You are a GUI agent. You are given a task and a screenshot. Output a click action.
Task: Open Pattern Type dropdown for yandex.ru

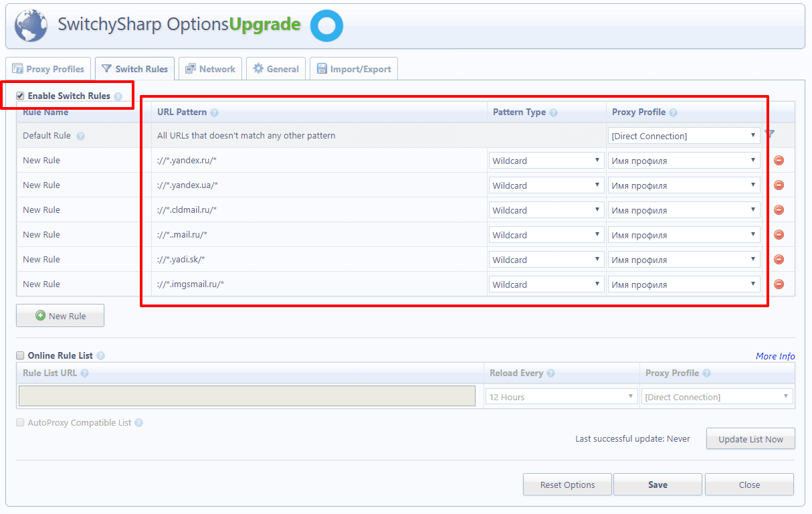546,161
